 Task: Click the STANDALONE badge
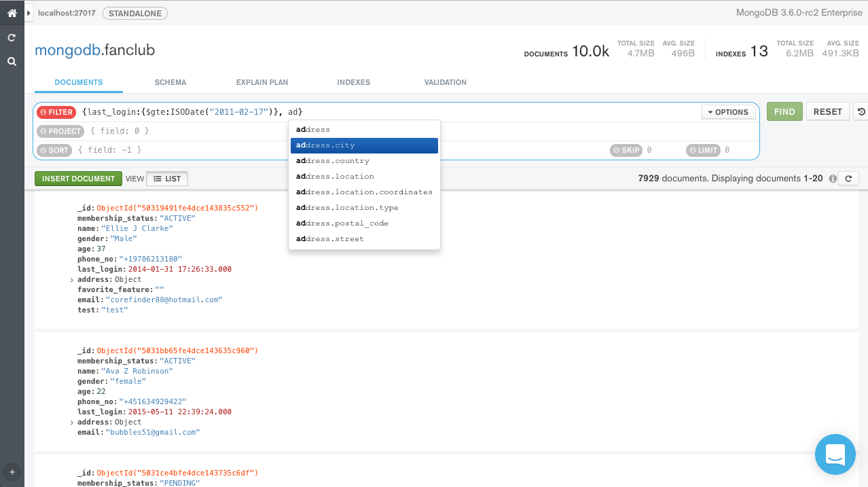click(x=135, y=13)
